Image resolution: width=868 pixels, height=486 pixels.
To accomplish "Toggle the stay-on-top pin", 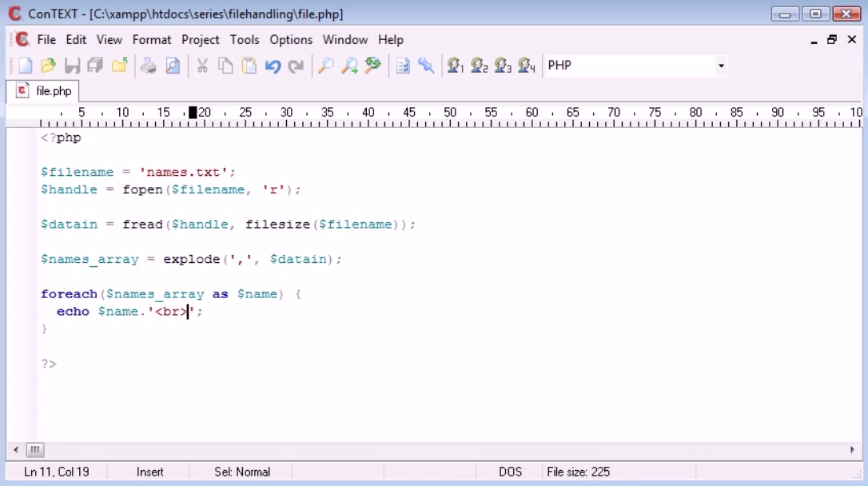I will pyautogui.click(x=426, y=66).
